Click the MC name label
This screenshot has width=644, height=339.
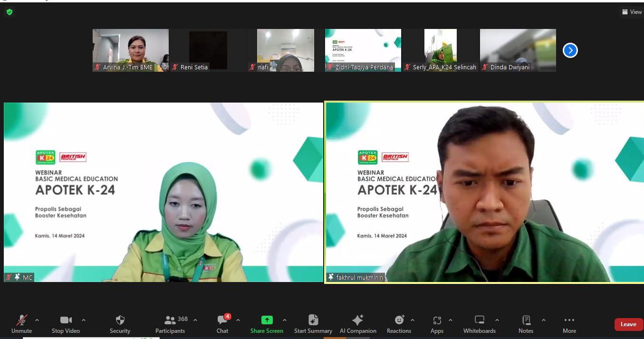point(28,277)
